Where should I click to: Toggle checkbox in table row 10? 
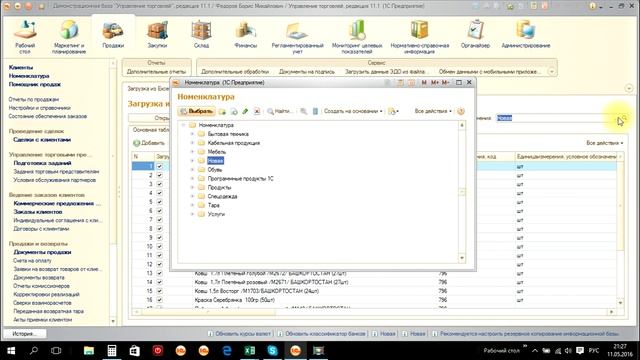160,247
